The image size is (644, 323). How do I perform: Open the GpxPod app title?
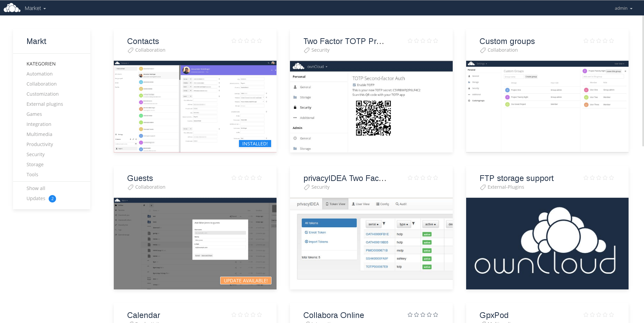494,315
